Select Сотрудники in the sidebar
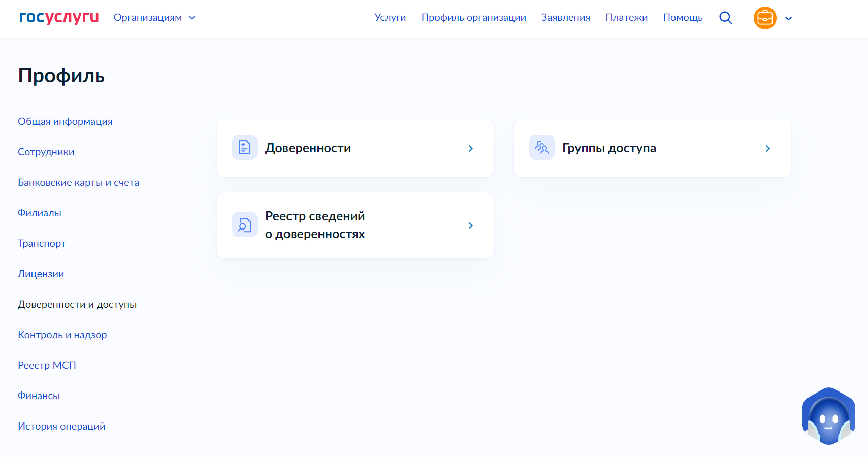The height and width of the screenshot is (457, 868). click(x=46, y=152)
